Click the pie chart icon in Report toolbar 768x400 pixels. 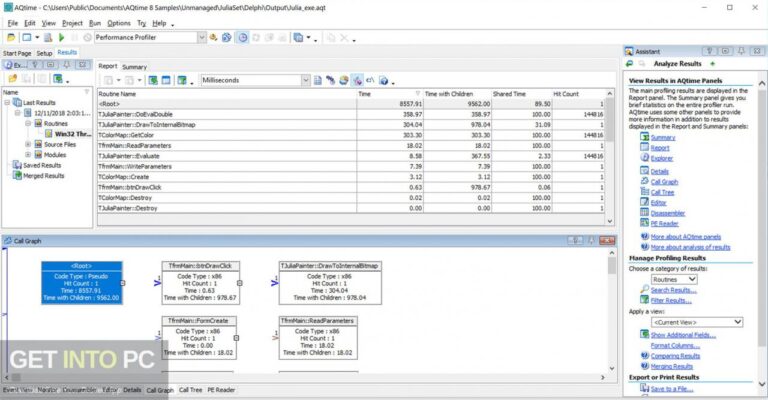(344, 80)
